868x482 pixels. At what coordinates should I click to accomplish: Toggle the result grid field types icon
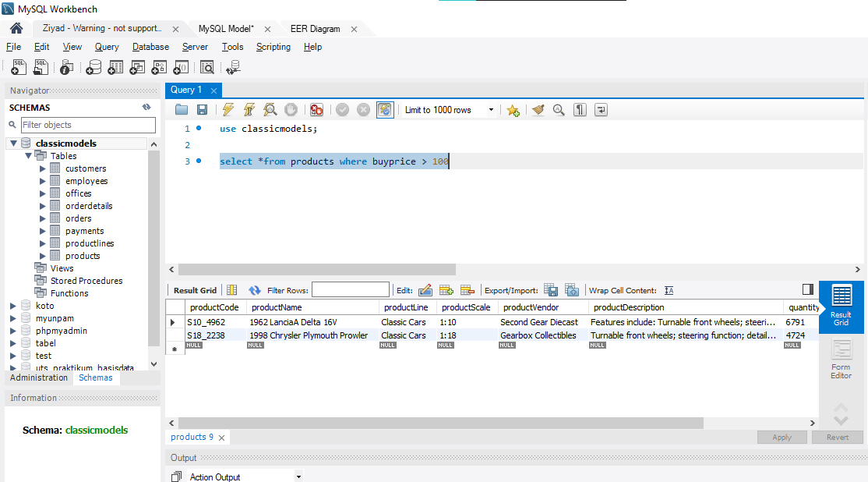[x=232, y=290]
